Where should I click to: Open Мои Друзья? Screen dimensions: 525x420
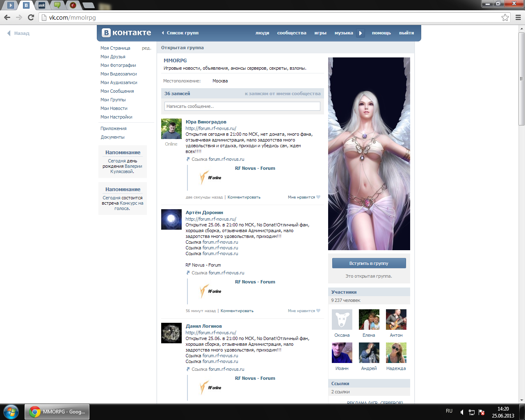click(113, 57)
